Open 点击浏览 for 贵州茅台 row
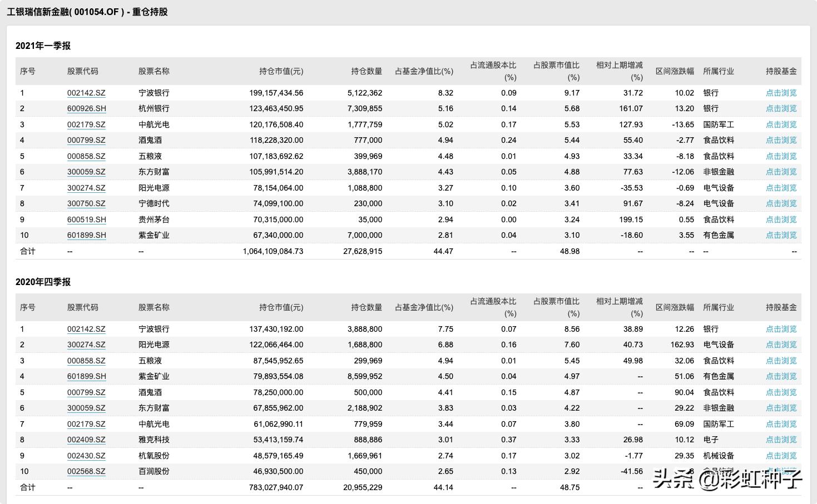The height and width of the screenshot is (504, 817). click(x=781, y=219)
